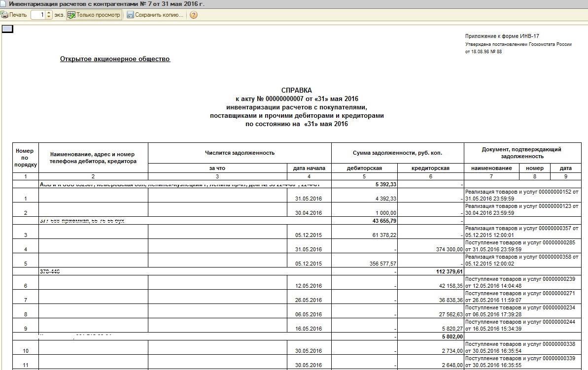This screenshot has height=370, width=588.
Task: Click the Сумма задолженности, руб. коп. header
Action: [x=397, y=153]
